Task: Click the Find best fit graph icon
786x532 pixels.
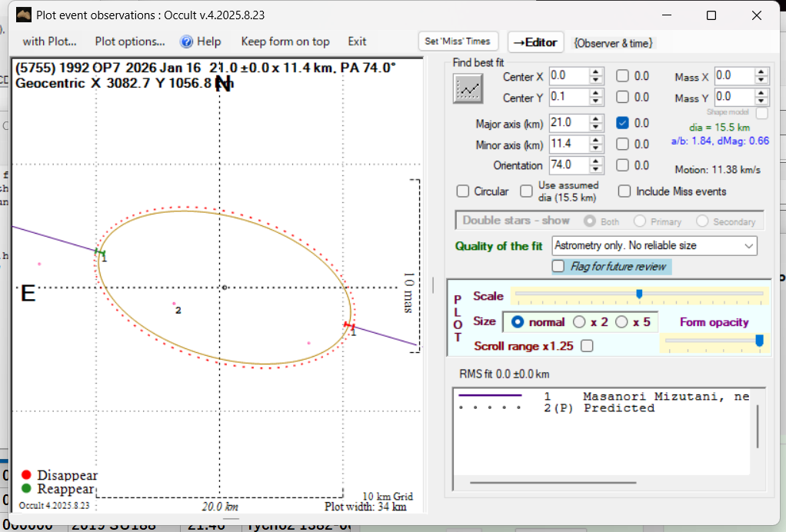Action: (466, 90)
